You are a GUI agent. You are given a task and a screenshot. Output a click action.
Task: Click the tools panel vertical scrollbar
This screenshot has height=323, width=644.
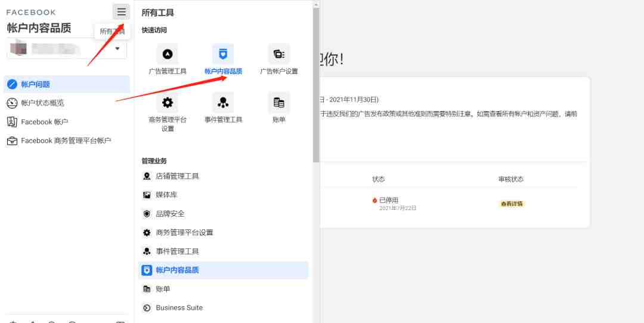pos(316,85)
